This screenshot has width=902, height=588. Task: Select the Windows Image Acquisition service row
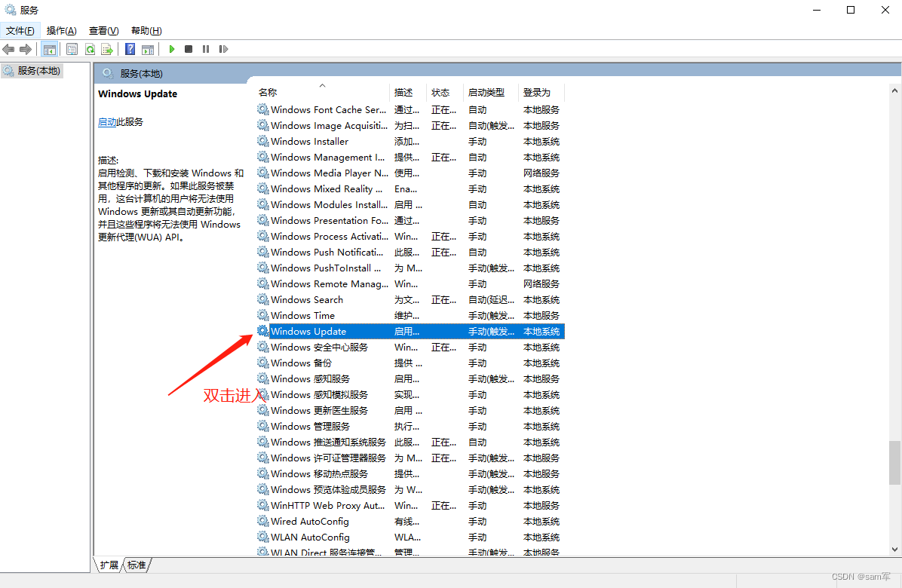(x=410, y=125)
